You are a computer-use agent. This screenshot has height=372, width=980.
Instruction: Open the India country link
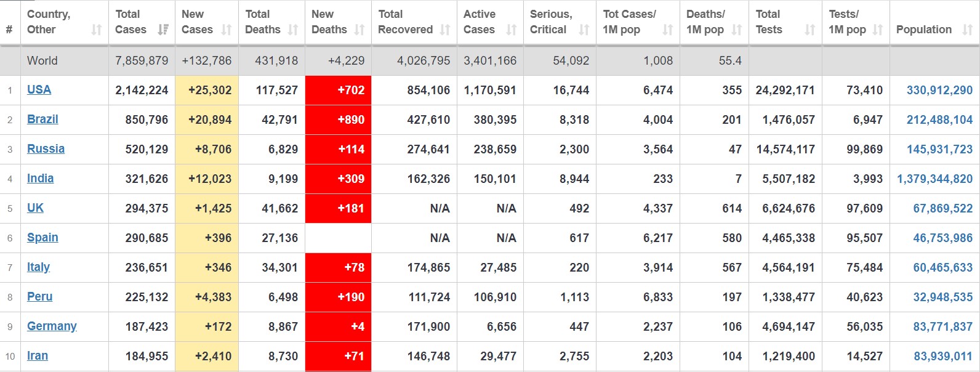click(40, 179)
